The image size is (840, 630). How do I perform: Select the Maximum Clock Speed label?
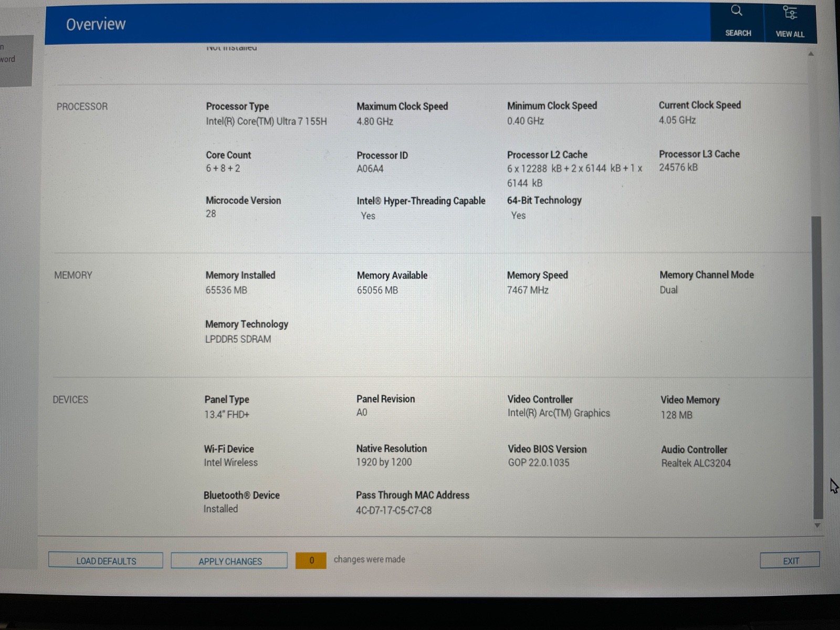pyautogui.click(x=402, y=106)
